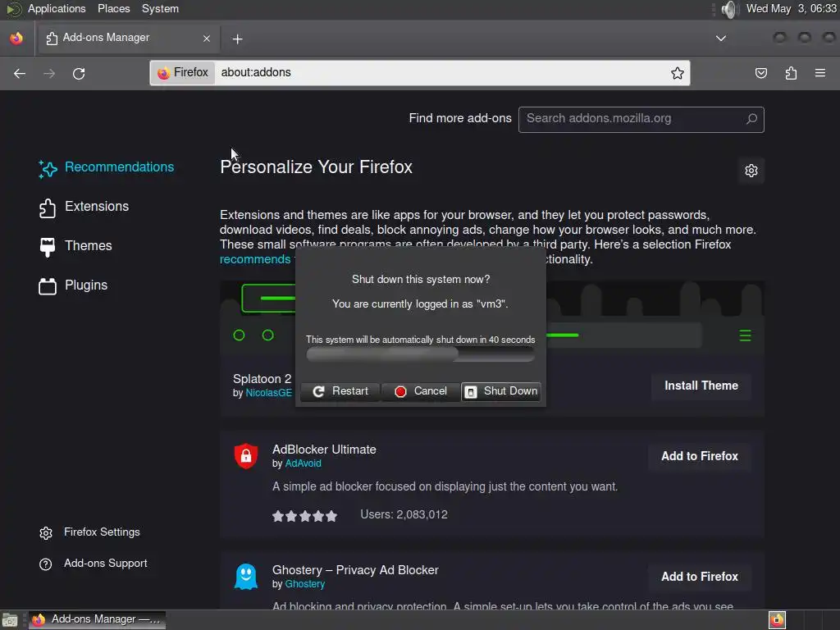Click the AdBlocker Ultimate star rating
The height and width of the screenshot is (630, 840).
[305, 516]
